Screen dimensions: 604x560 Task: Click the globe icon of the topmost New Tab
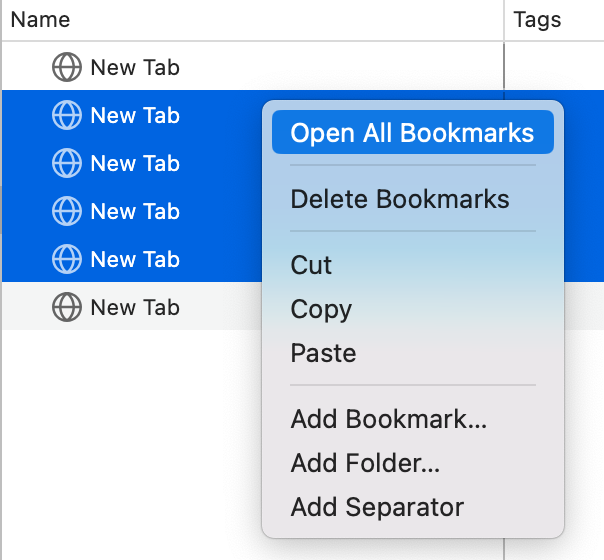(66, 68)
